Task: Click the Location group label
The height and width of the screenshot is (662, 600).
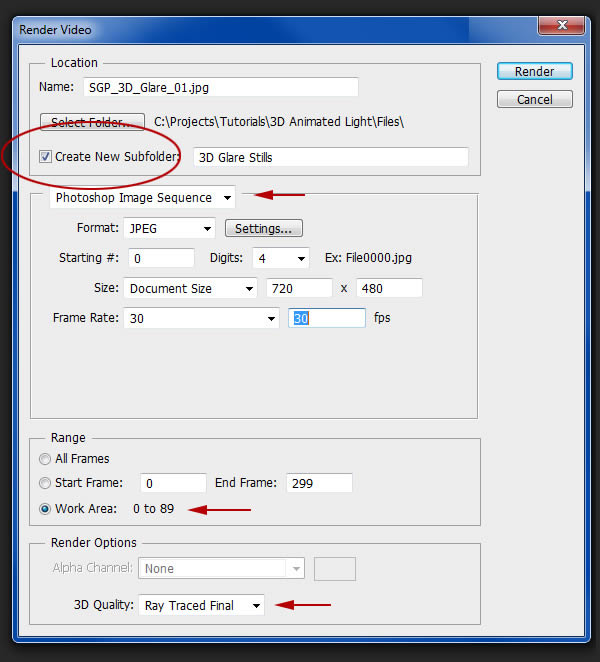Action: click(x=74, y=63)
